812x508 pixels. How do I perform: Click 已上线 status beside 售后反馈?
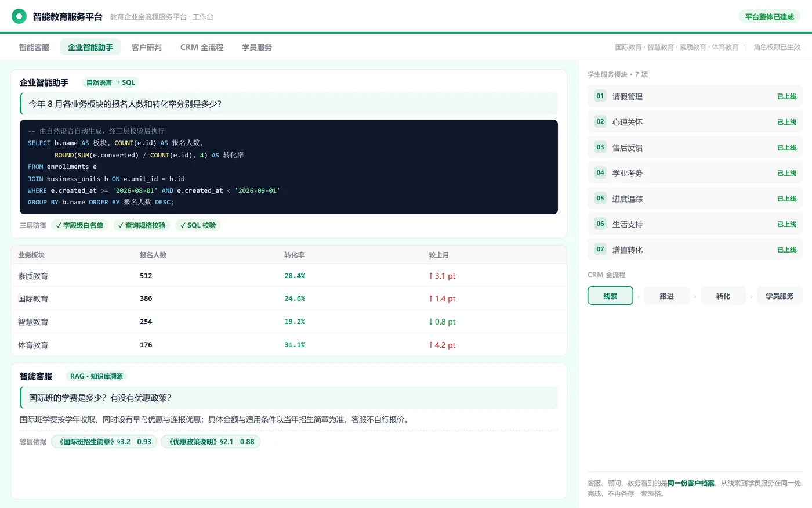click(x=786, y=147)
